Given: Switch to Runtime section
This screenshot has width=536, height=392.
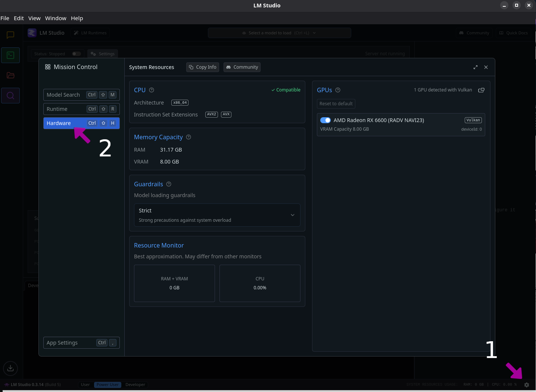Looking at the screenshot, I should [81, 109].
